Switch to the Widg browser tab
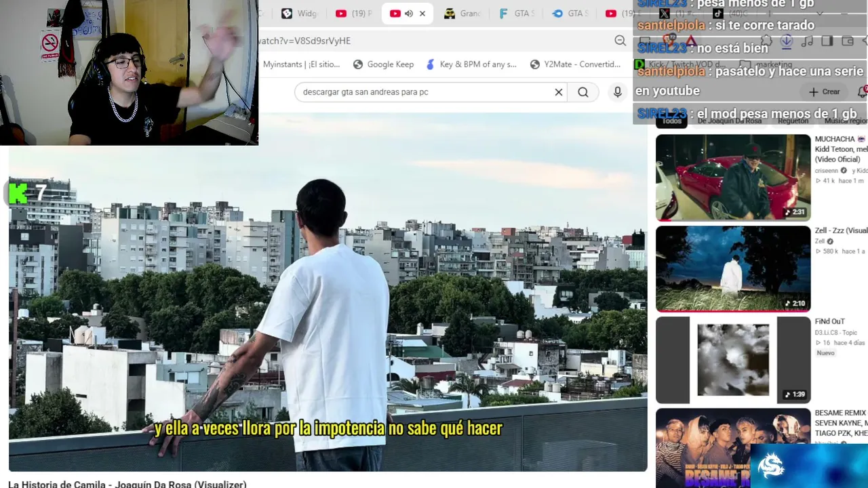 (299, 14)
